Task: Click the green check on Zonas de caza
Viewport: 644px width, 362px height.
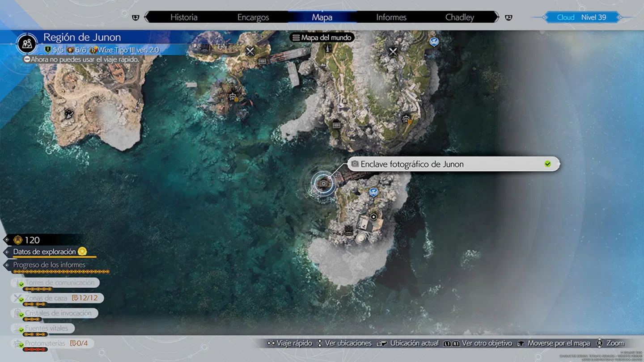Action: 21,300
